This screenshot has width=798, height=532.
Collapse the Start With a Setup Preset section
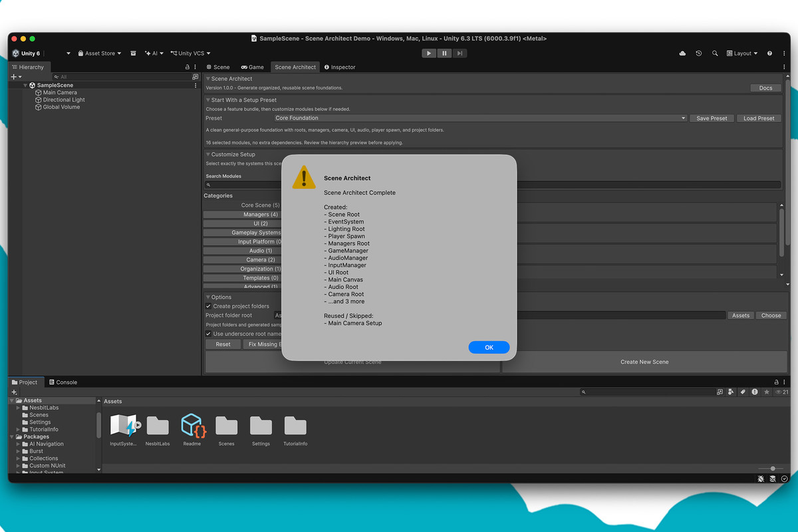207,100
